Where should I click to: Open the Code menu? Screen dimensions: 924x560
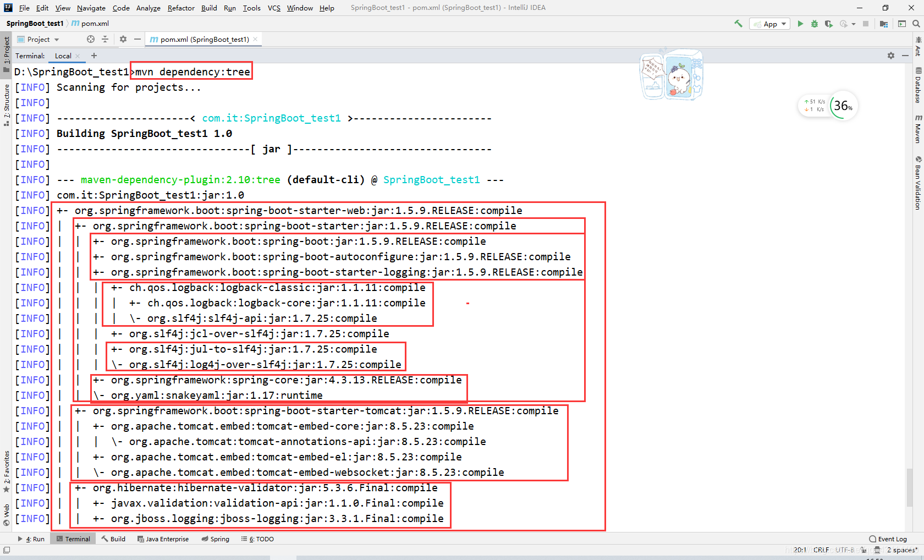(x=121, y=8)
